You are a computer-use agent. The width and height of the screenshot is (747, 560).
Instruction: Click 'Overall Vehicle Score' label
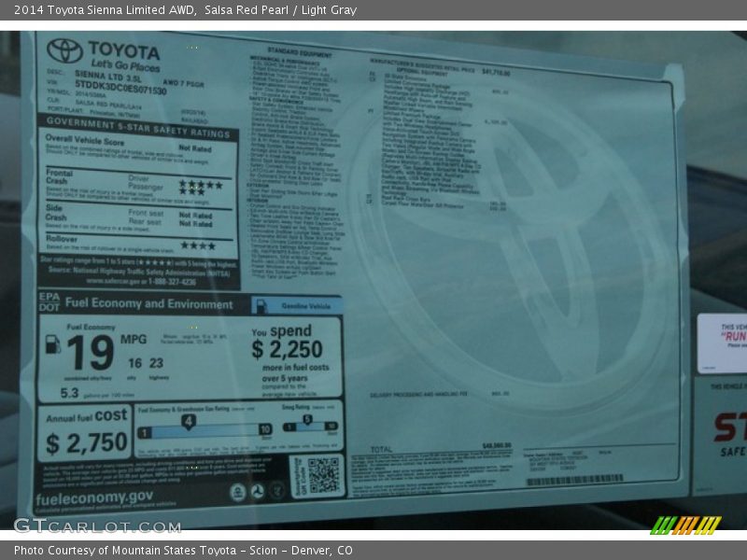pos(84,140)
